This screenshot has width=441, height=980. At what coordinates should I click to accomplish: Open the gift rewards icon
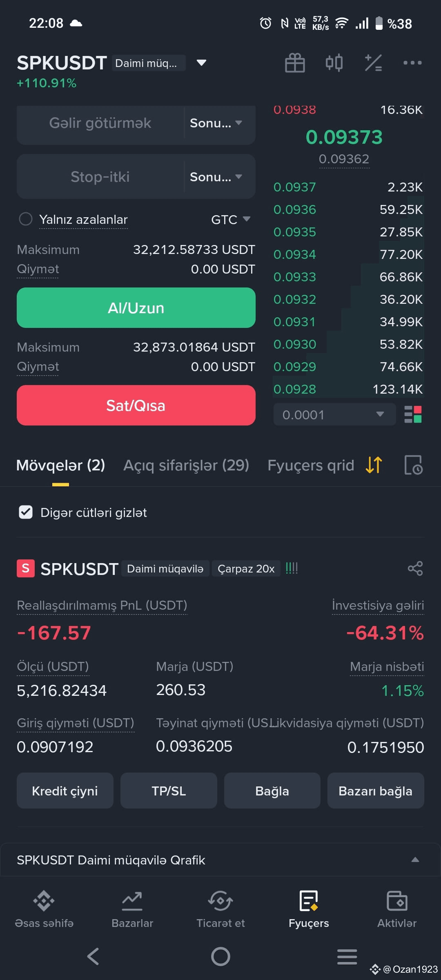[295, 63]
